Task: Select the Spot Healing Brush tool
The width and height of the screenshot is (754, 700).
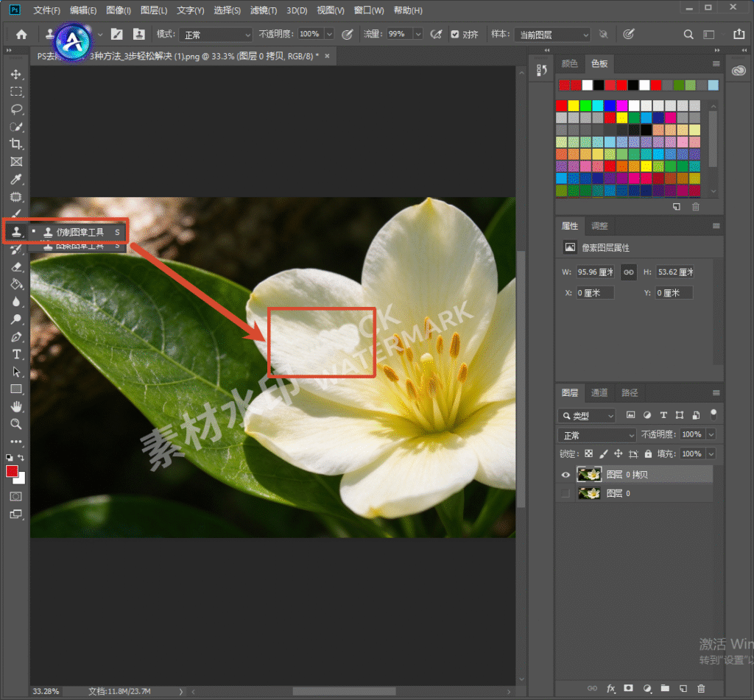Action: (16, 197)
